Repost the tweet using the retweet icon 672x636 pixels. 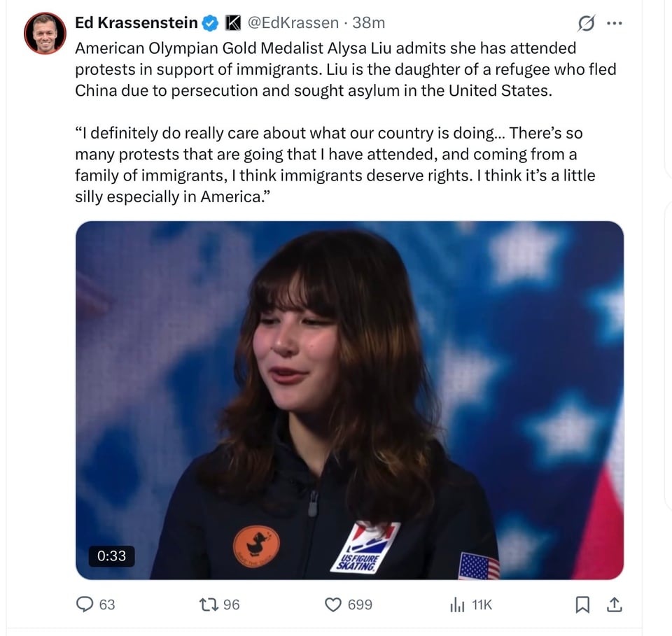209,604
